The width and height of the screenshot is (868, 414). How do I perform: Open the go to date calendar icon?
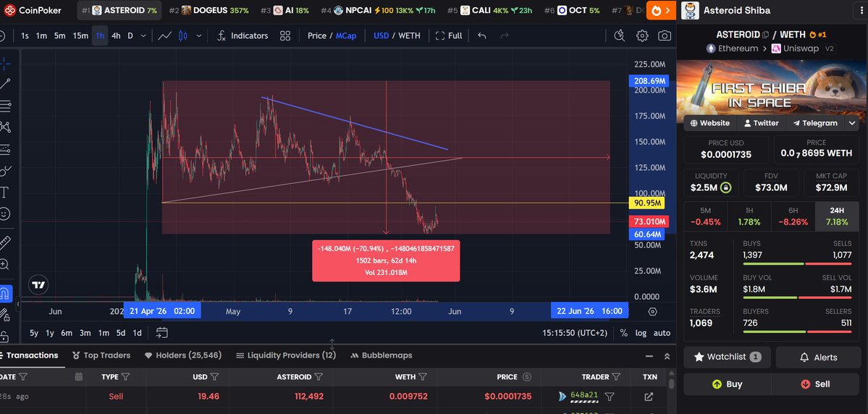[x=161, y=333]
